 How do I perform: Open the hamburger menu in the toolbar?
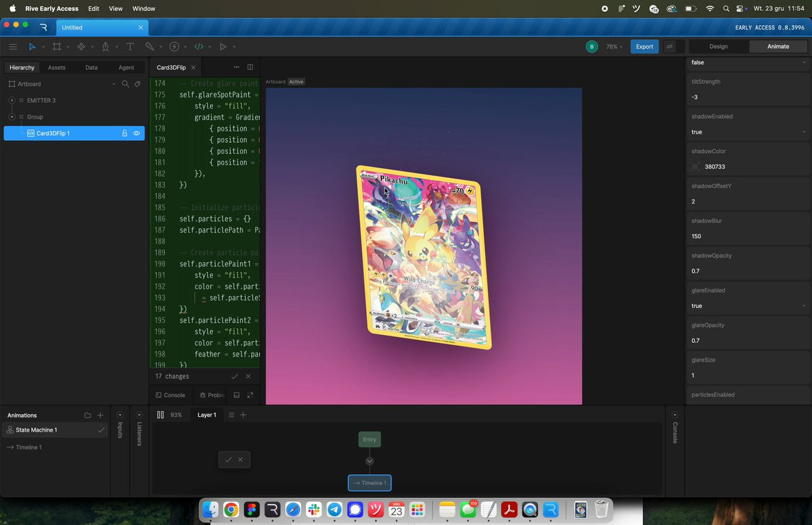(x=13, y=47)
